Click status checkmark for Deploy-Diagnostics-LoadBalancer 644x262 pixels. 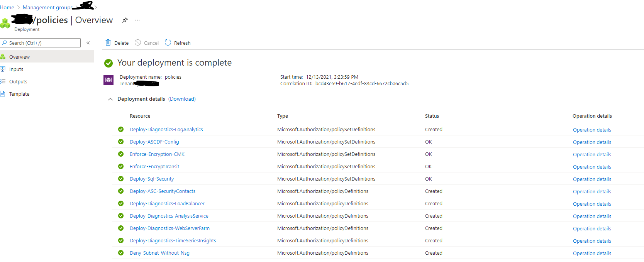[121, 203]
